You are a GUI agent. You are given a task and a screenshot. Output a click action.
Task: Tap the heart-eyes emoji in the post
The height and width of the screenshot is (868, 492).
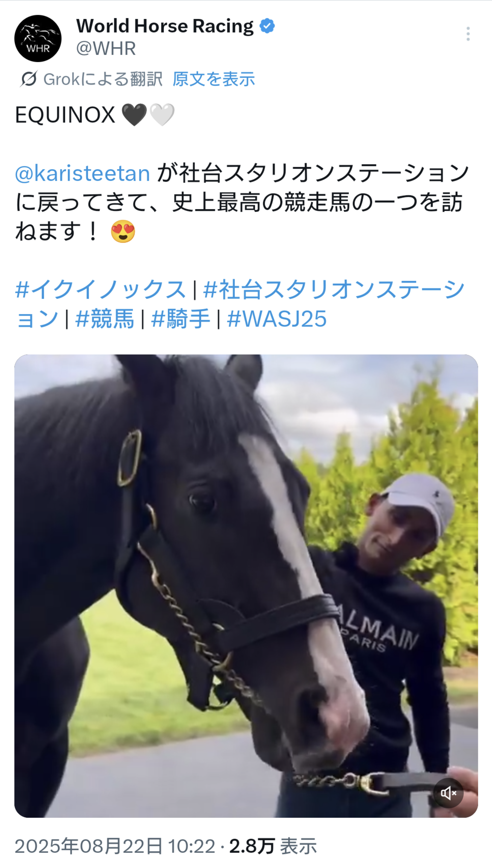pyautogui.click(x=123, y=231)
